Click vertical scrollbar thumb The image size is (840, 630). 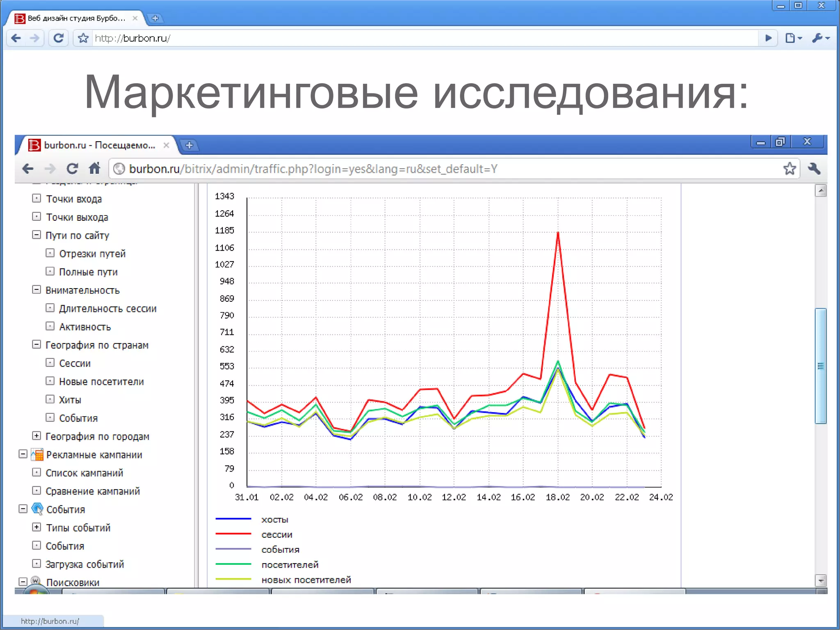(x=821, y=366)
